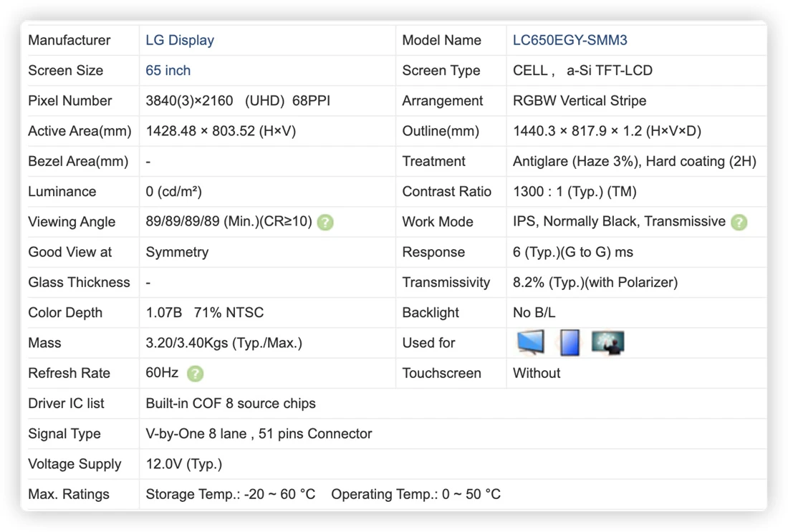
Task: Click the Touchscreen label
Action: click(442, 373)
